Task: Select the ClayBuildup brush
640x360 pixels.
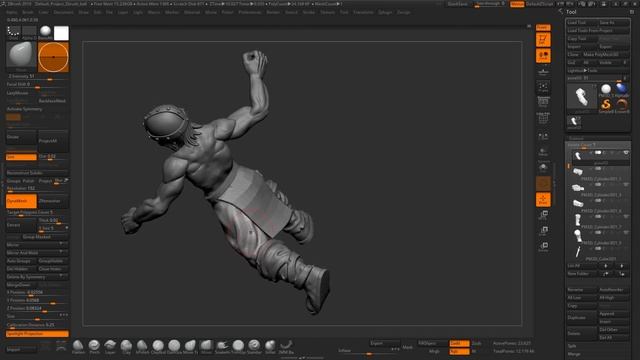Action: (158, 347)
